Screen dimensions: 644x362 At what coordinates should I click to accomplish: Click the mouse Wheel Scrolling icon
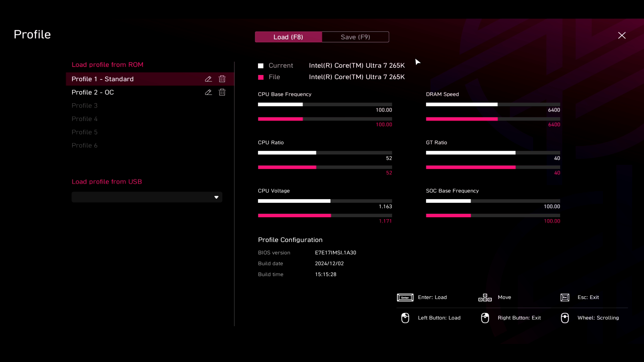coord(565,318)
